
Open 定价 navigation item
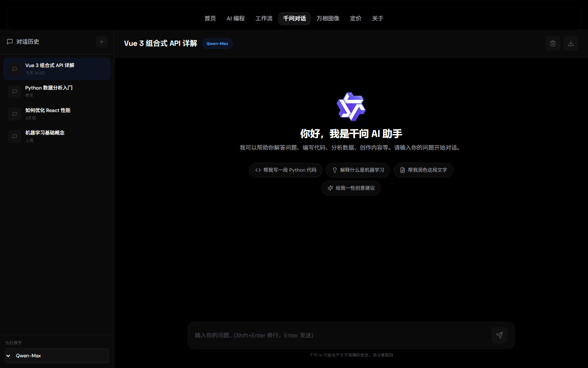[x=356, y=18]
